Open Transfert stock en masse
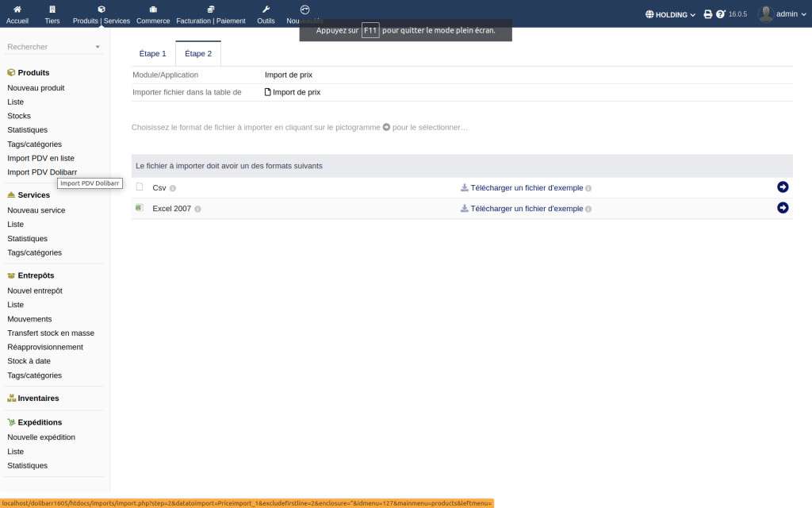The height and width of the screenshot is (508, 812). pos(51,333)
